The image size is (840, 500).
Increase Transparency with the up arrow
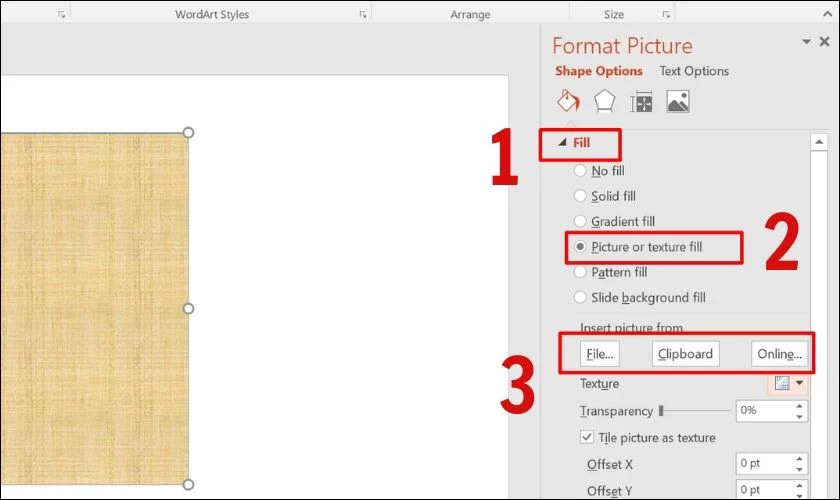(799, 406)
